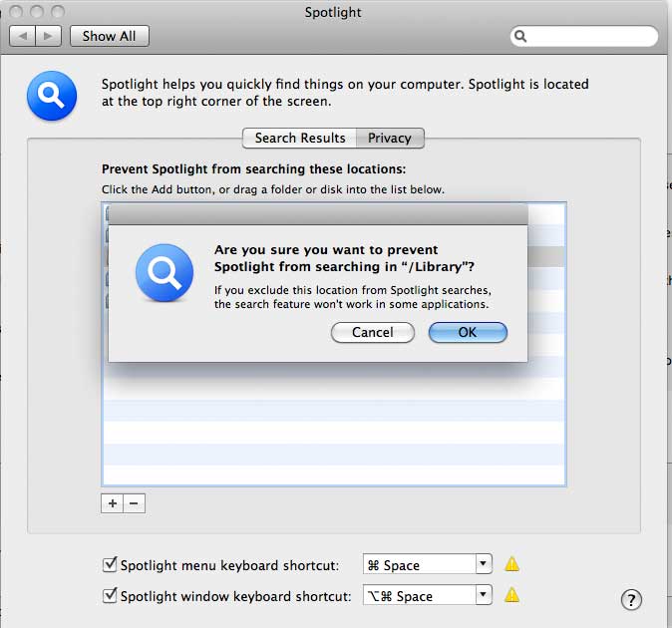Click the window close button
Viewport: 672px width, 628px height.
pyautogui.click(x=16, y=12)
